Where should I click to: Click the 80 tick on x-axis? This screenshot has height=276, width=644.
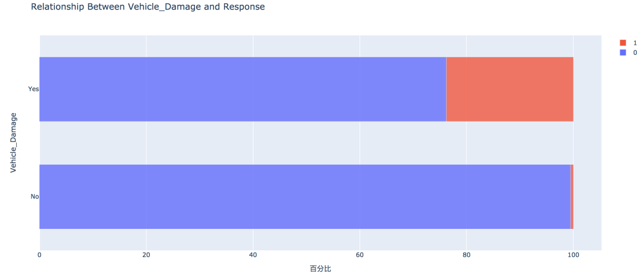point(466,255)
